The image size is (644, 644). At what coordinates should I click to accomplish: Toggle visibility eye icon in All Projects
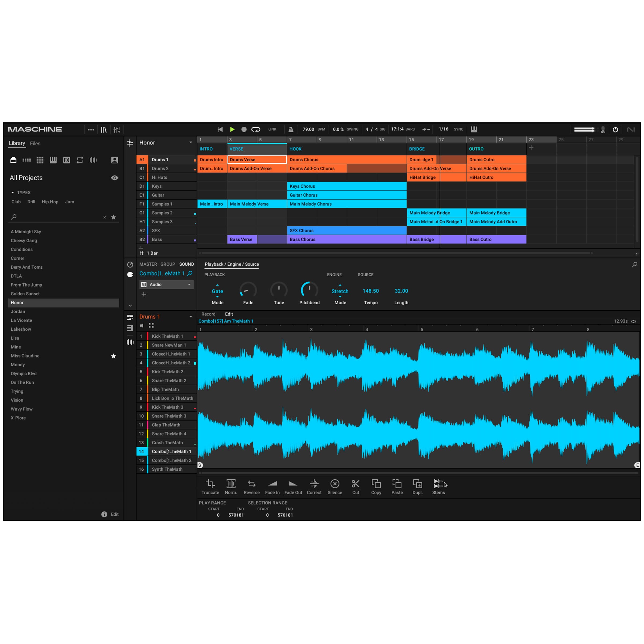pos(114,178)
